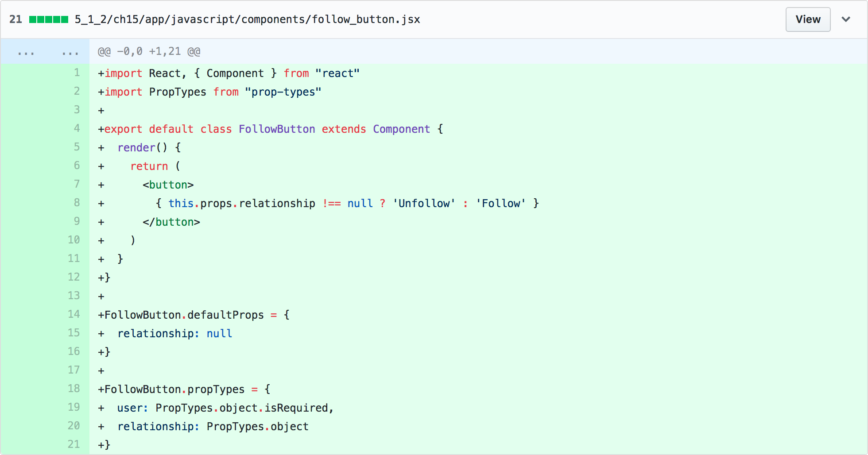Click the 'Unfollow' string literal
868x455 pixels.
click(x=424, y=203)
